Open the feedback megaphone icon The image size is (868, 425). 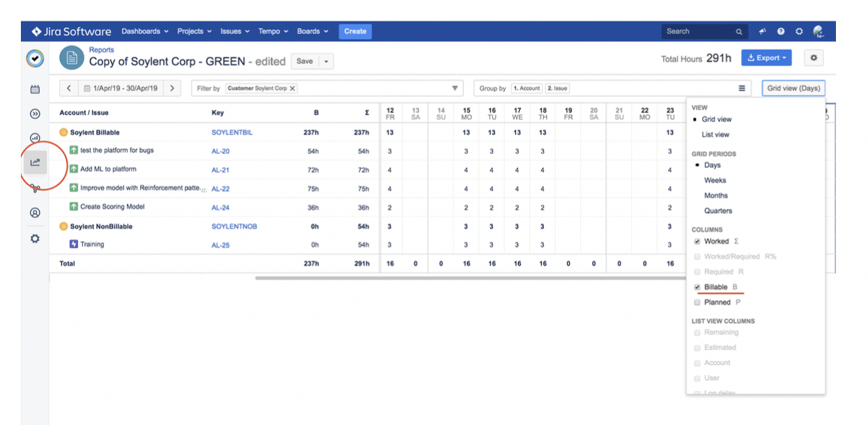click(x=763, y=31)
